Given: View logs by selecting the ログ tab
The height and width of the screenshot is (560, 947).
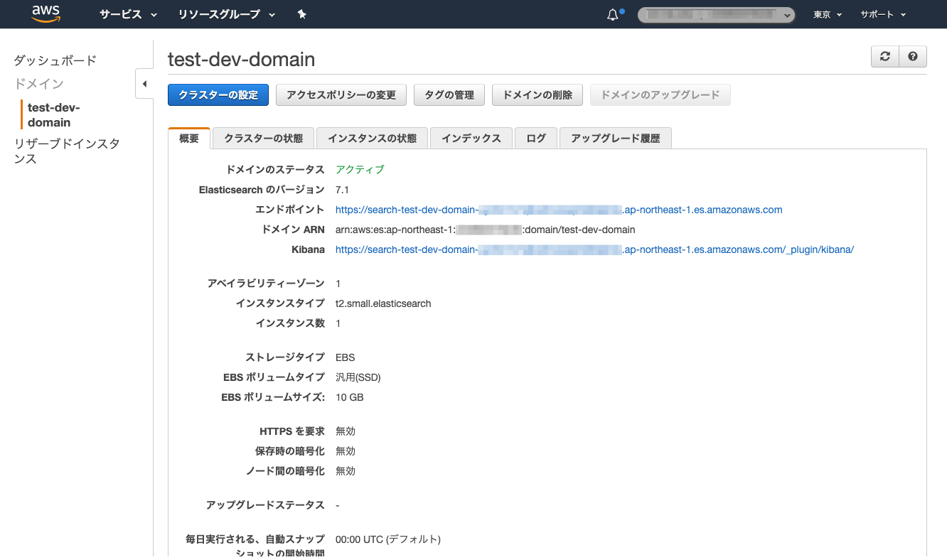Looking at the screenshot, I should [535, 138].
